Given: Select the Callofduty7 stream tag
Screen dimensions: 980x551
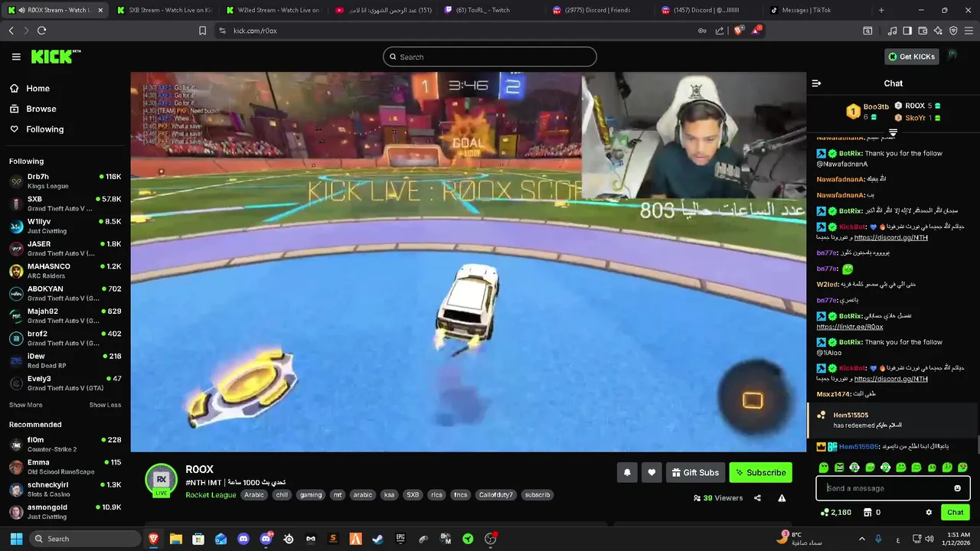Looking at the screenshot, I should [496, 495].
